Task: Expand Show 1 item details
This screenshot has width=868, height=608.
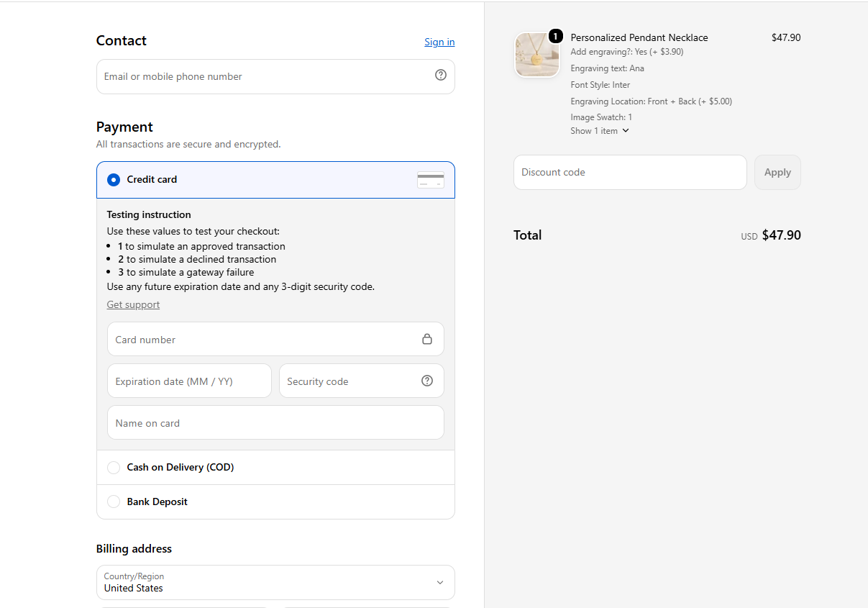Action: 600,131
